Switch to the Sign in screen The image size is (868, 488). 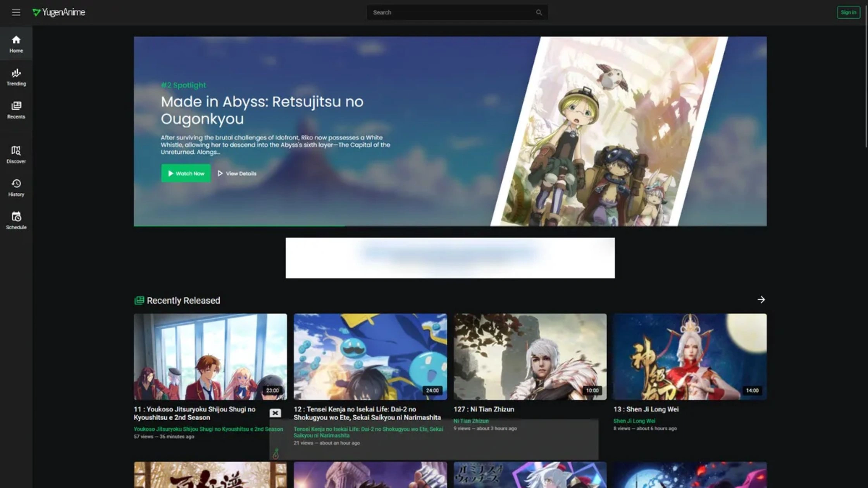coord(848,12)
